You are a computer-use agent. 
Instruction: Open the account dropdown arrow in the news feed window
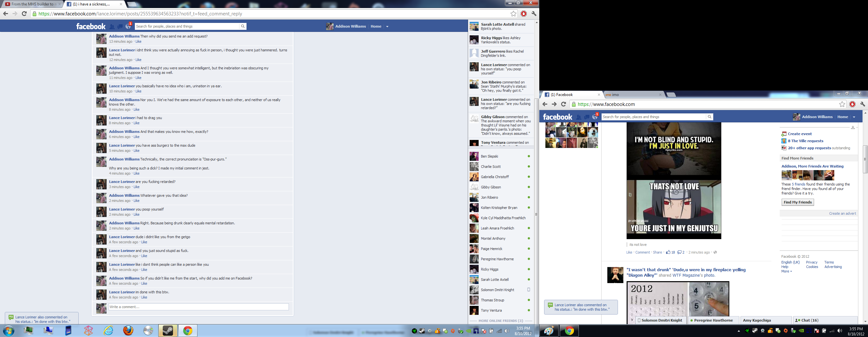pos(854,117)
